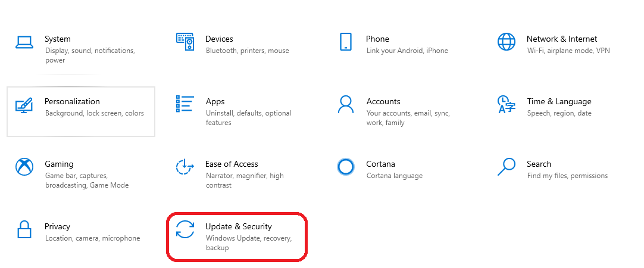Go to the Network & Internet heading
Viewport: 644px width, 268px height.
[x=562, y=39]
